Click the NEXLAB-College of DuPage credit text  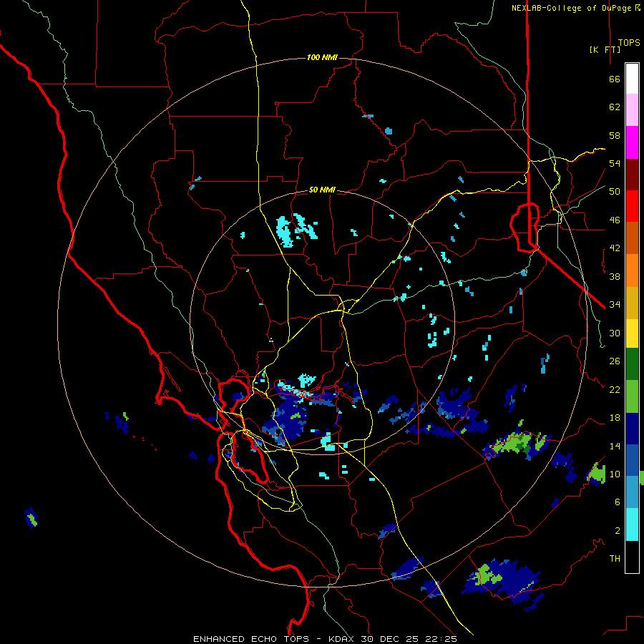click(575, 8)
